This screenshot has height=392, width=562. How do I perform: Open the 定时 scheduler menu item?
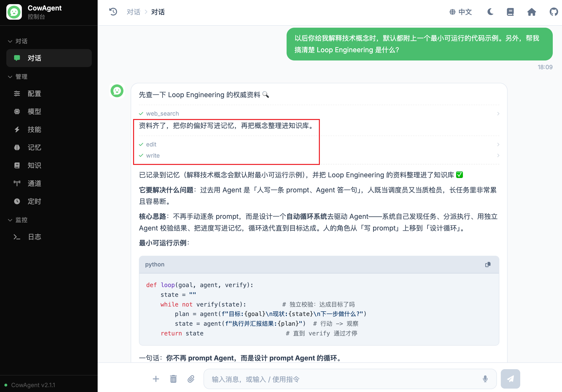(49, 201)
